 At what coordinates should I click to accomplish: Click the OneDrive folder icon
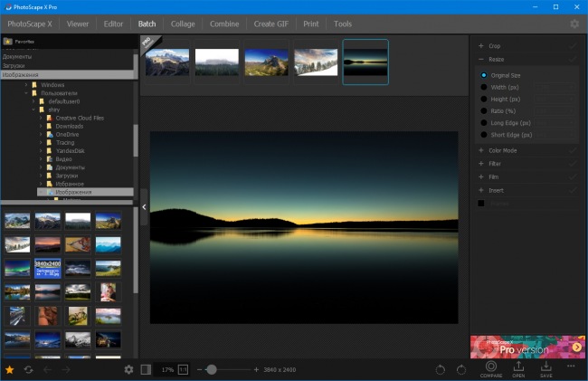[x=50, y=134]
